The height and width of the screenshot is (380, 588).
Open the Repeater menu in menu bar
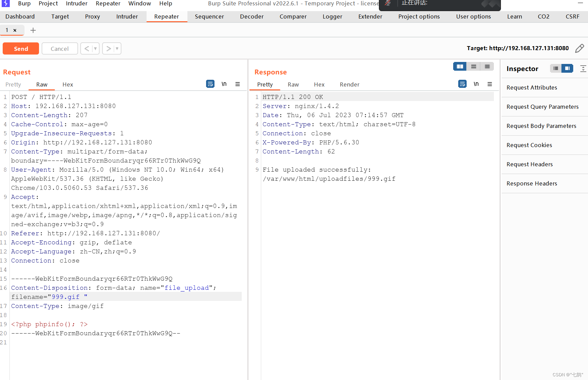pyautogui.click(x=108, y=3)
